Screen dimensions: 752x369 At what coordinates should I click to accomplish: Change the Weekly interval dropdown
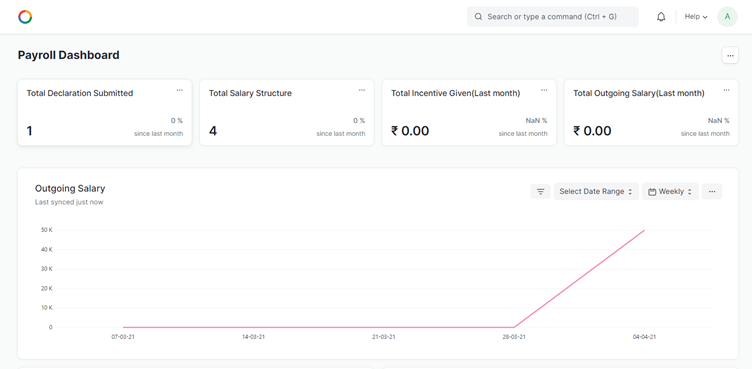click(x=670, y=191)
